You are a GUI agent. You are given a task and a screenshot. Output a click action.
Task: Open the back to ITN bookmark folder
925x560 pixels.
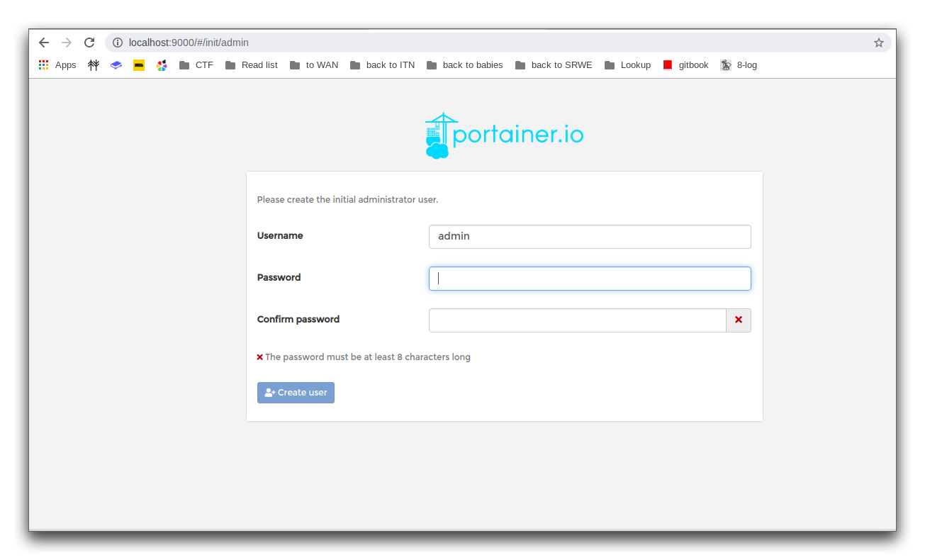point(383,65)
